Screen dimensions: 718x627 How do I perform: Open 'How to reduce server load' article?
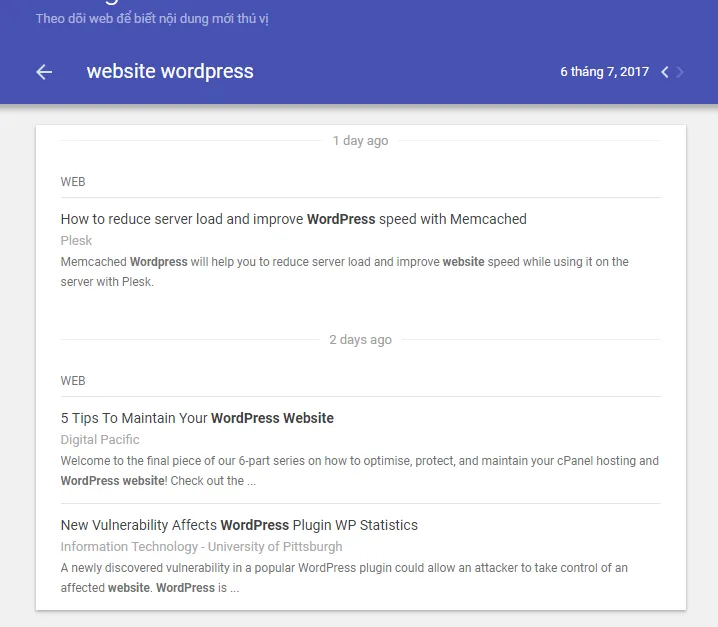point(293,219)
